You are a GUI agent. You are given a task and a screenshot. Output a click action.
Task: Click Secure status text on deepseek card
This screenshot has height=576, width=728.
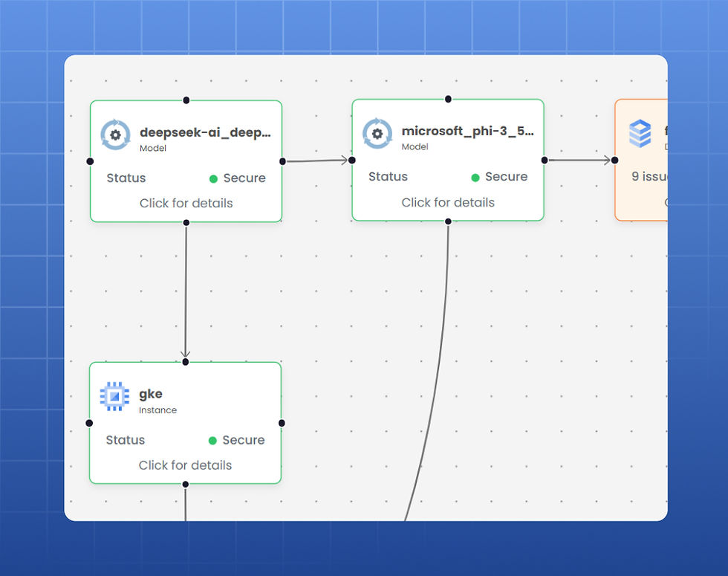coord(244,178)
